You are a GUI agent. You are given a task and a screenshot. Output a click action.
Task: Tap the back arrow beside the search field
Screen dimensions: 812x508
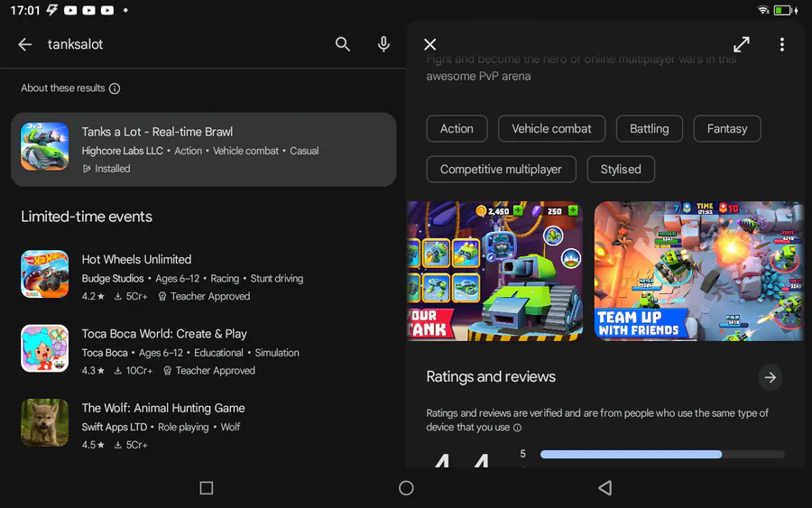tap(25, 44)
